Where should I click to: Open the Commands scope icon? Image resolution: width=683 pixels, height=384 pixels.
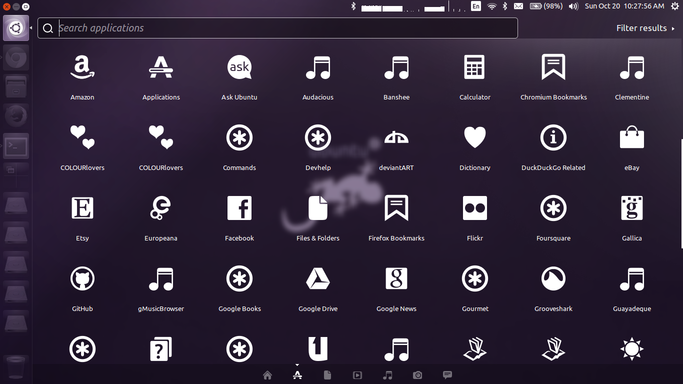pyautogui.click(x=239, y=138)
